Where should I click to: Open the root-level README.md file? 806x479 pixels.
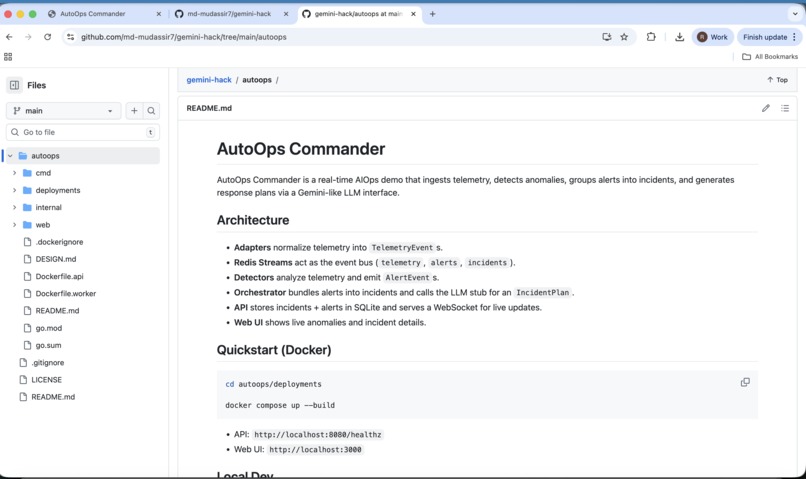coord(53,397)
